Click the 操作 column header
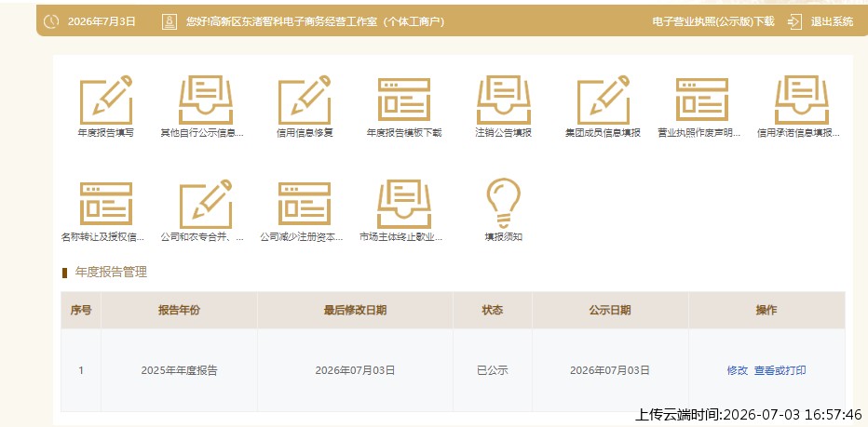Image resolution: width=868 pixels, height=427 pixels. pyautogui.click(x=766, y=311)
